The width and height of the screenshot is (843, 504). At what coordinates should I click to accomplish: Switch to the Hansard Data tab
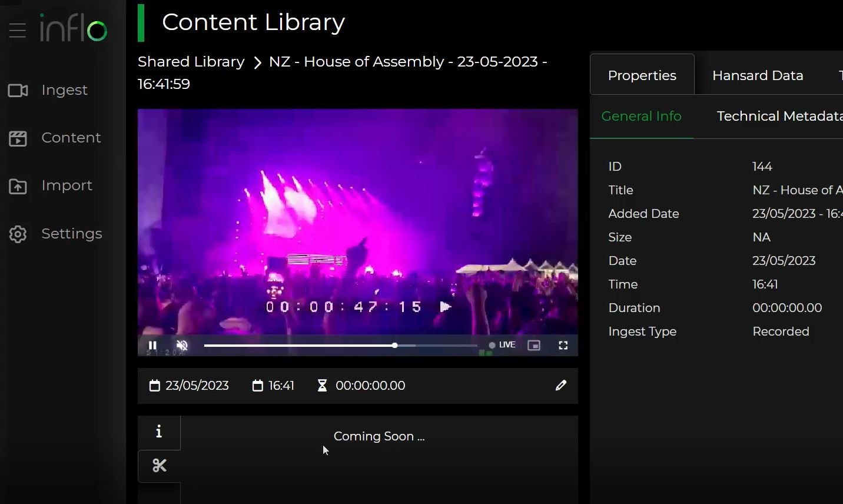tap(758, 75)
